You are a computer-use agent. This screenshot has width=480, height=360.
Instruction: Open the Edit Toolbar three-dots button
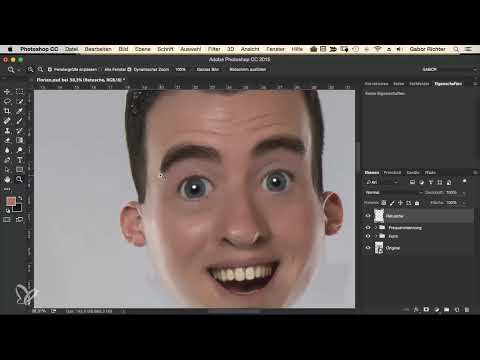click(7, 189)
